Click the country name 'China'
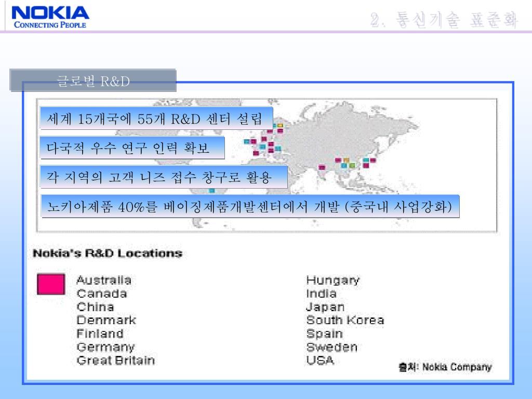The width and height of the screenshot is (532, 399). [96, 307]
